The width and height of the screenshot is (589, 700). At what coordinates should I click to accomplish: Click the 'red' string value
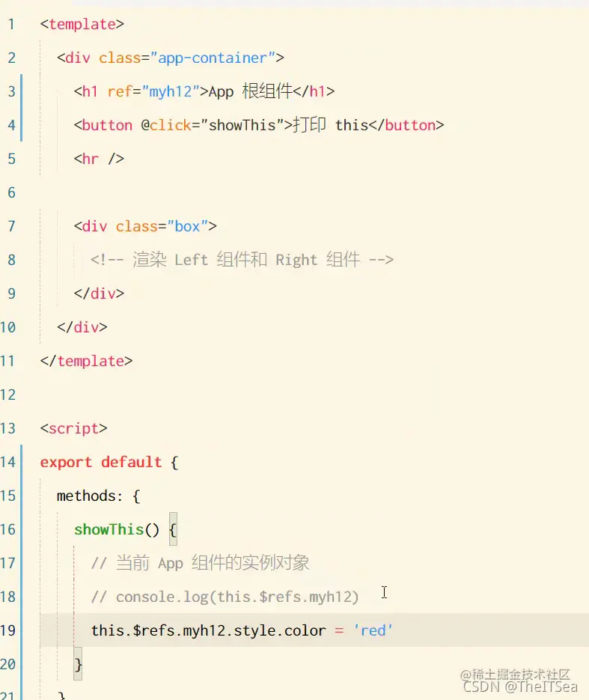pos(373,631)
